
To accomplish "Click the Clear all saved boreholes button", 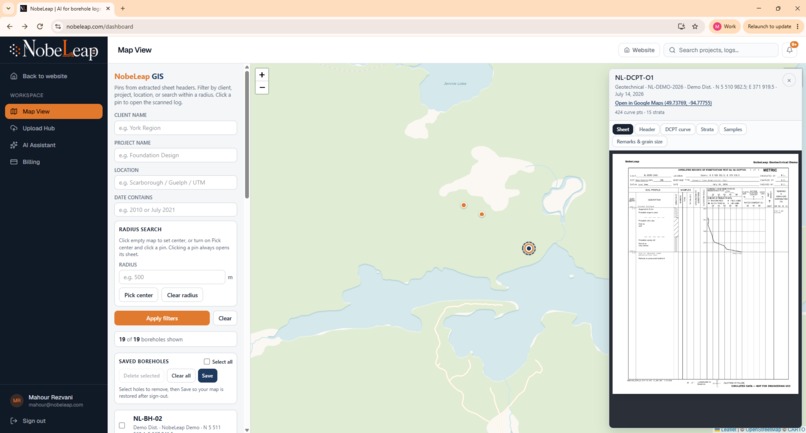I will 181,376.
